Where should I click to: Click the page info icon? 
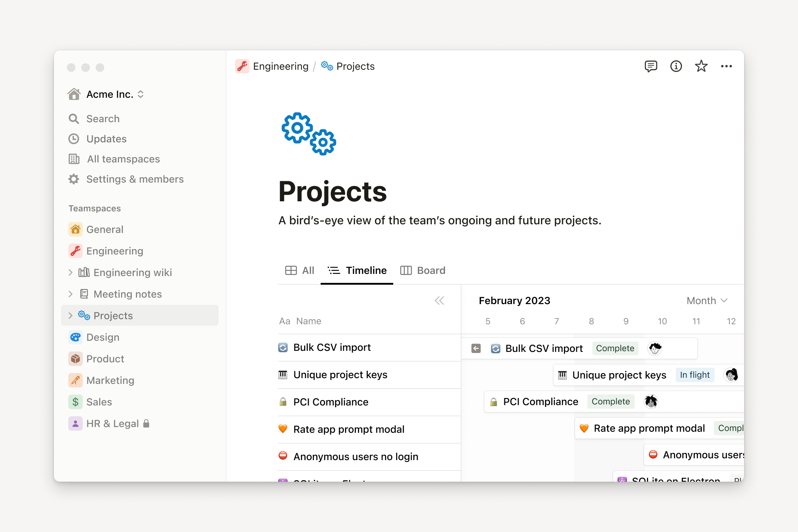point(676,66)
